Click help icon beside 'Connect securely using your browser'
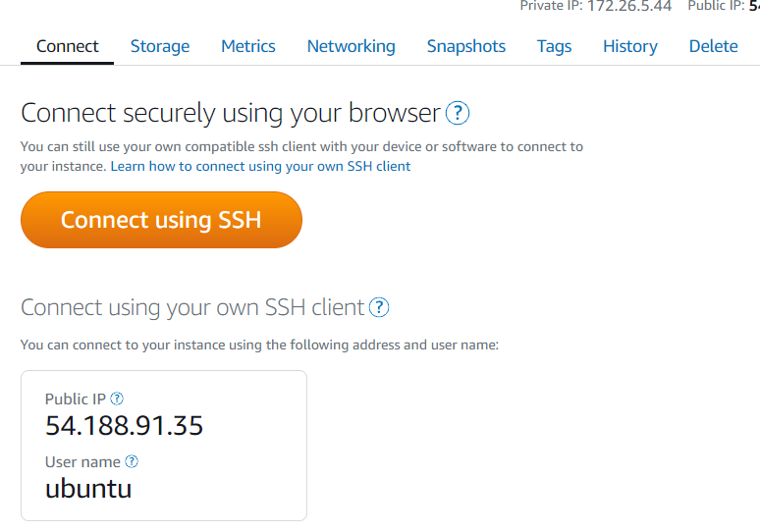The image size is (760, 532). [x=458, y=114]
